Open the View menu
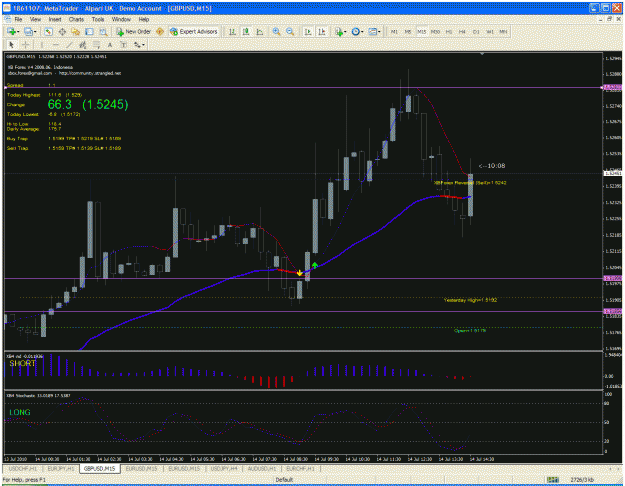625x486 pixels. tap(35, 19)
